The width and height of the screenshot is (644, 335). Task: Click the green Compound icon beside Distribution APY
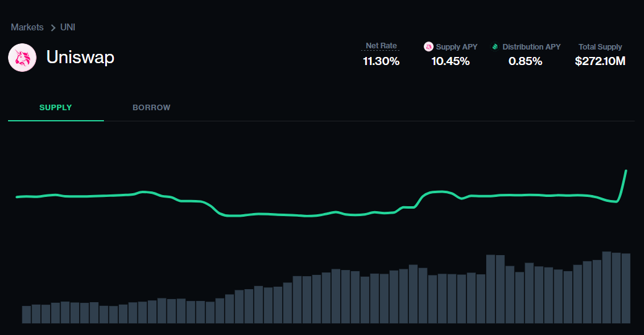tap(495, 46)
